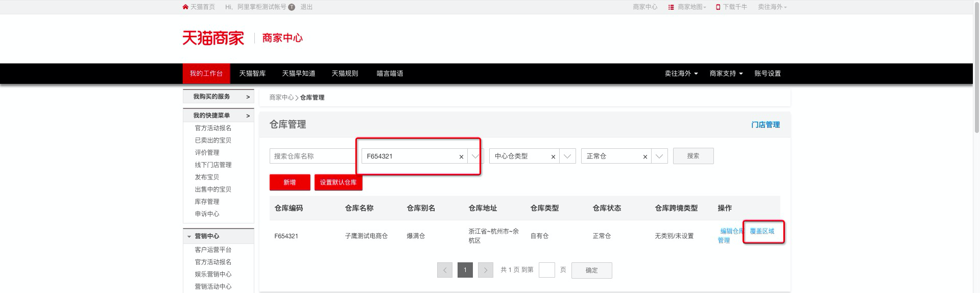
Task: Click the 自有仓 type cell
Action: click(x=539, y=236)
